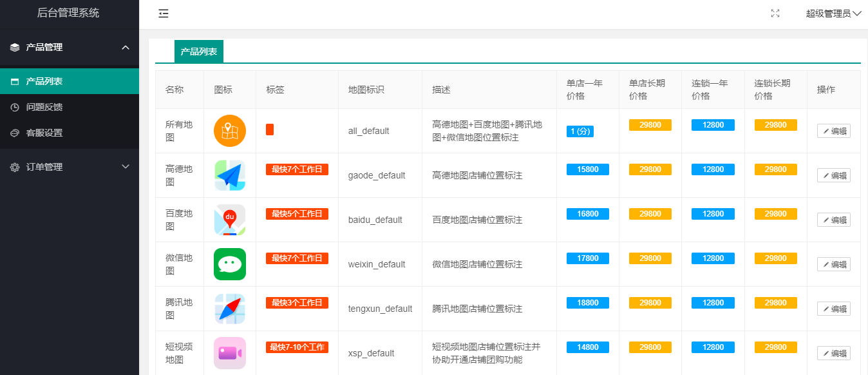Collapse the sidebar via the hamburger icon
Image resolution: width=868 pixels, height=375 pixels.
click(x=163, y=13)
